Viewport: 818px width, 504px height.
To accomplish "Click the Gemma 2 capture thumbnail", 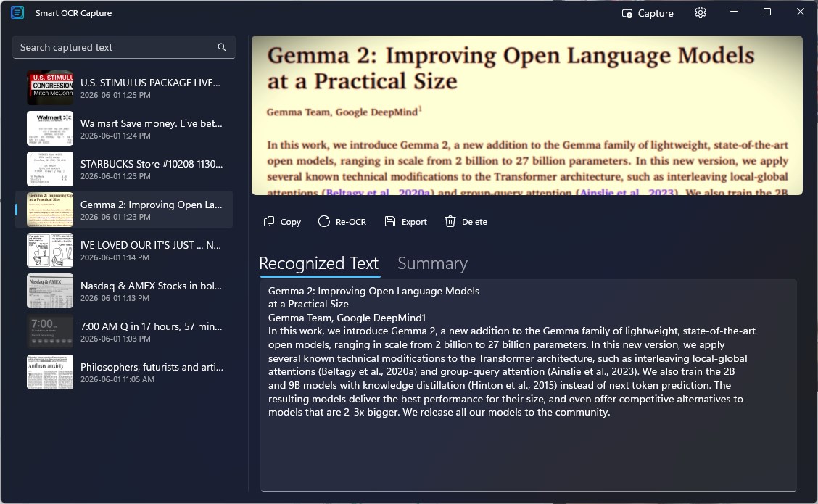I will coord(50,210).
